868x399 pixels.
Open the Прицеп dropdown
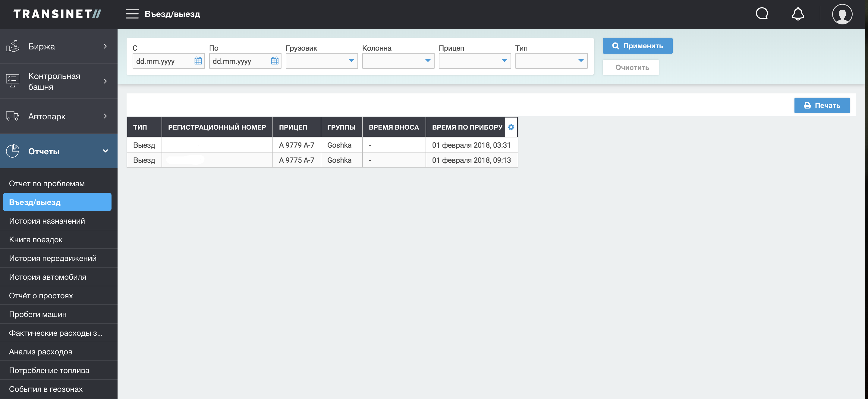point(474,61)
